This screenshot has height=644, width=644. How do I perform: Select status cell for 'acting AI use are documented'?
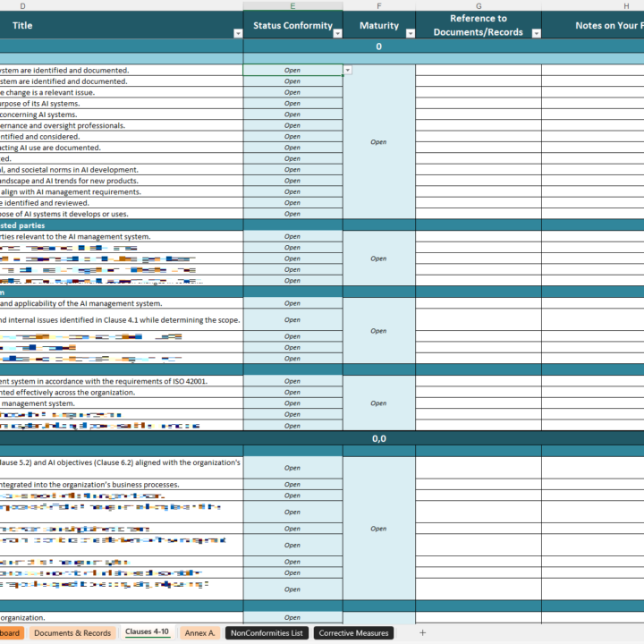pyautogui.click(x=292, y=148)
